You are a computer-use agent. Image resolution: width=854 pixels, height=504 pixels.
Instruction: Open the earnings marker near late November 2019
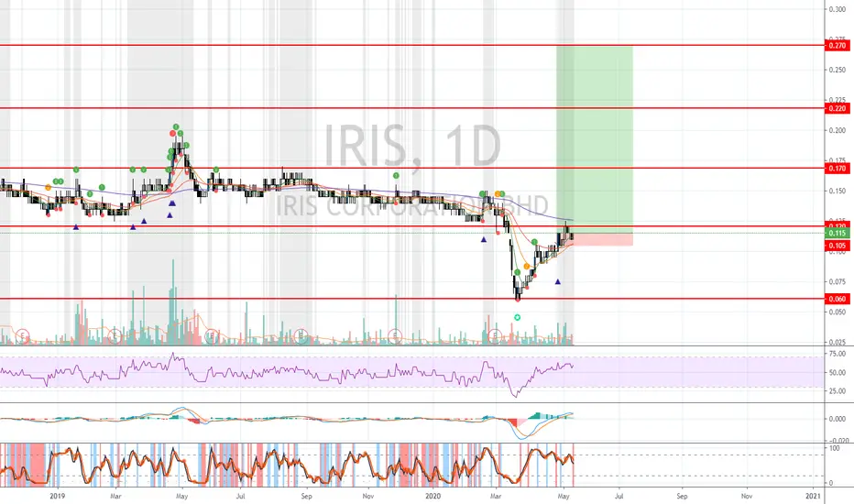tap(396, 335)
